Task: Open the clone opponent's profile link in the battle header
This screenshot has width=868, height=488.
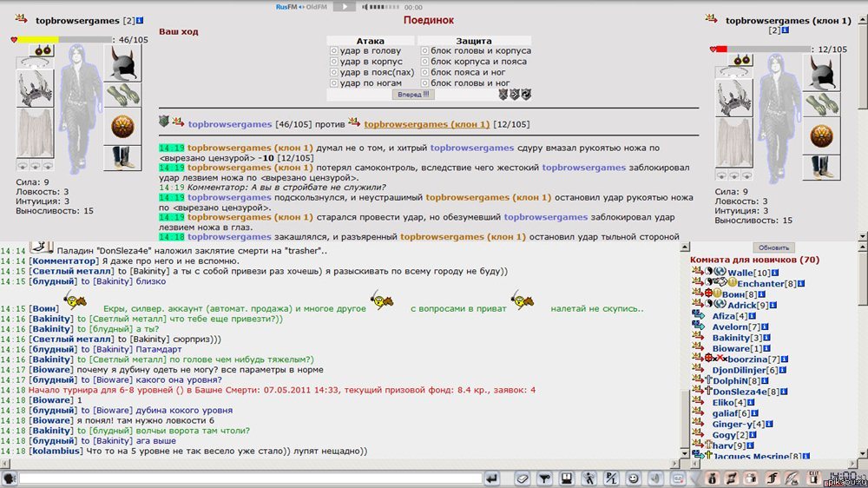Action: 426,124
